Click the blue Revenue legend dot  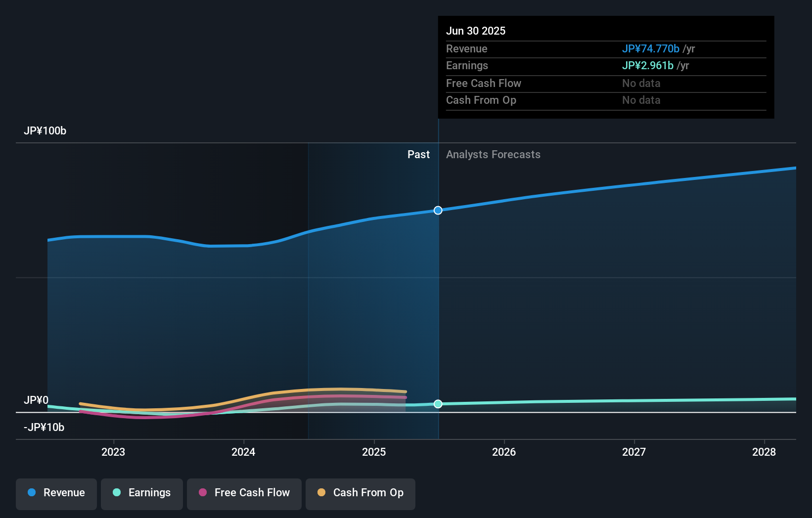[32, 493]
